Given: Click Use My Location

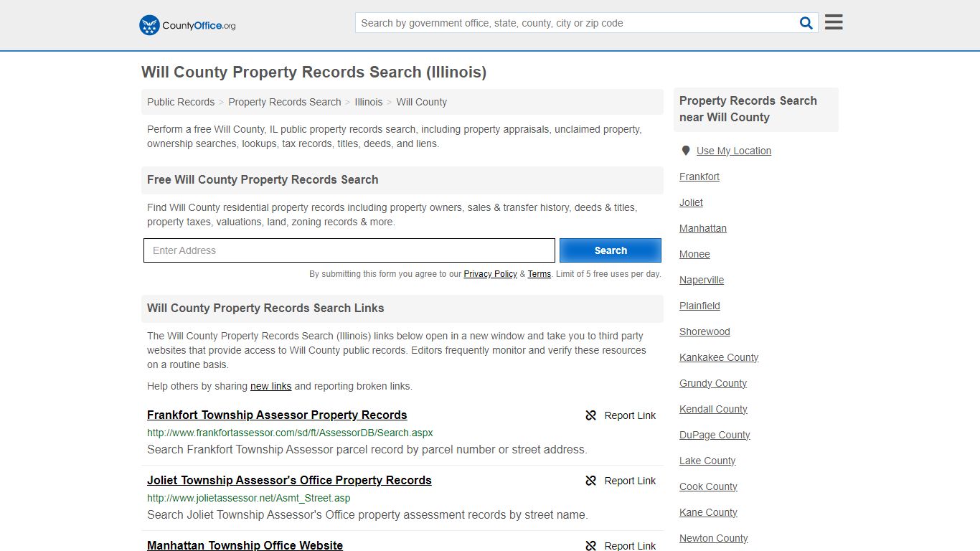Looking at the screenshot, I should tap(734, 151).
